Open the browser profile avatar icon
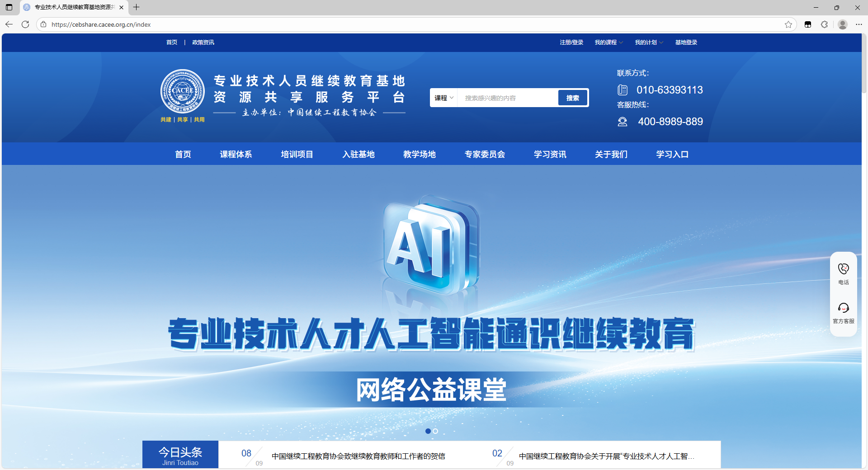 pos(842,24)
